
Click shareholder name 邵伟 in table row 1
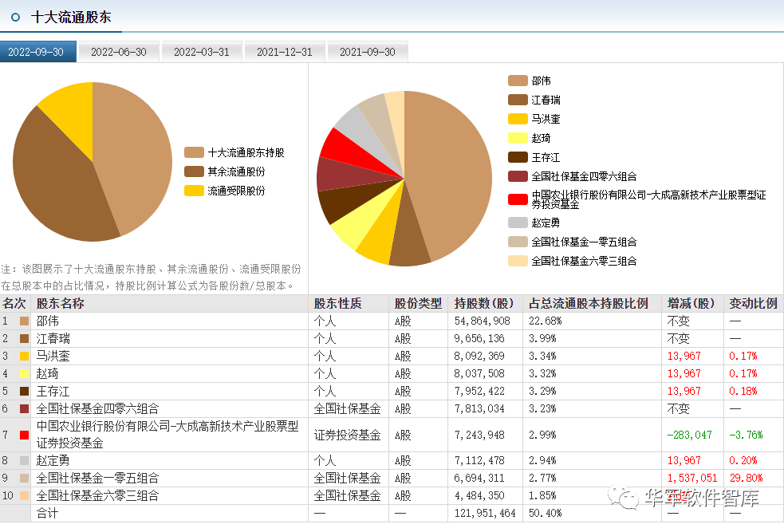48,321
